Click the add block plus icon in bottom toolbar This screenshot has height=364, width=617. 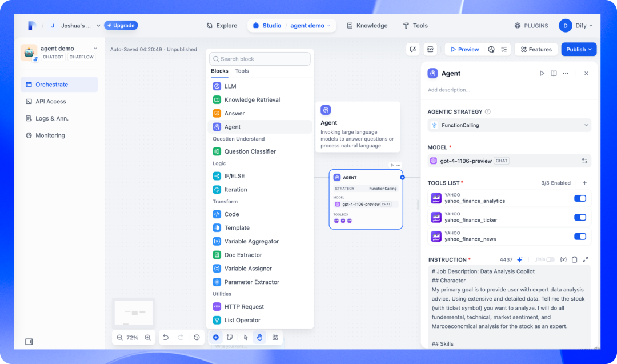[x=215, y=337]
